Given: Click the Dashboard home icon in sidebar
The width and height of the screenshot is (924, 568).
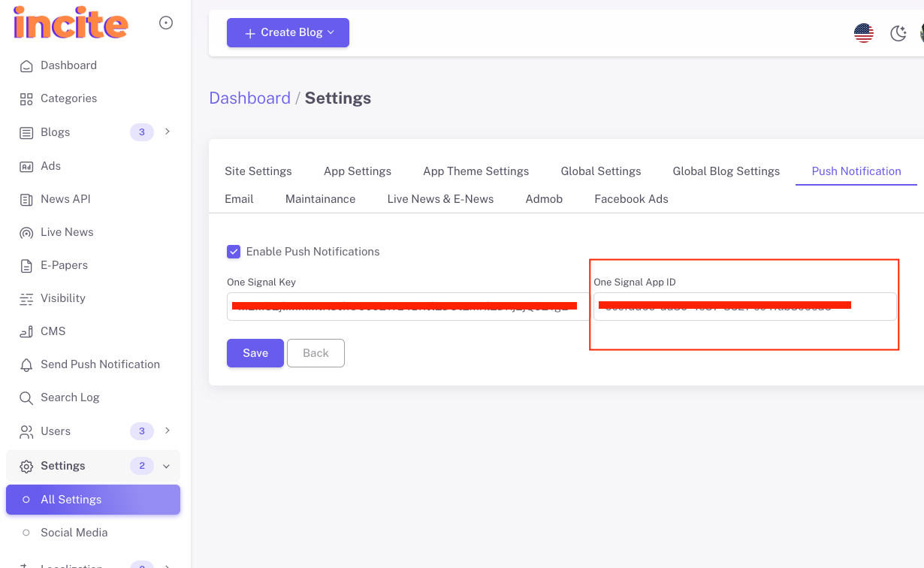Looking at the screenshot, I should tap(26, 66).
